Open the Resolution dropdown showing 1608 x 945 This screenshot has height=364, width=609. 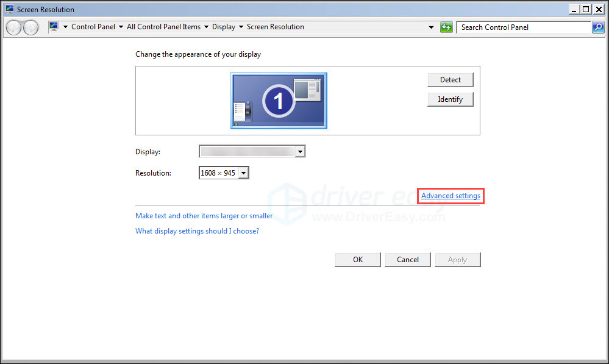tap(243, 173)
